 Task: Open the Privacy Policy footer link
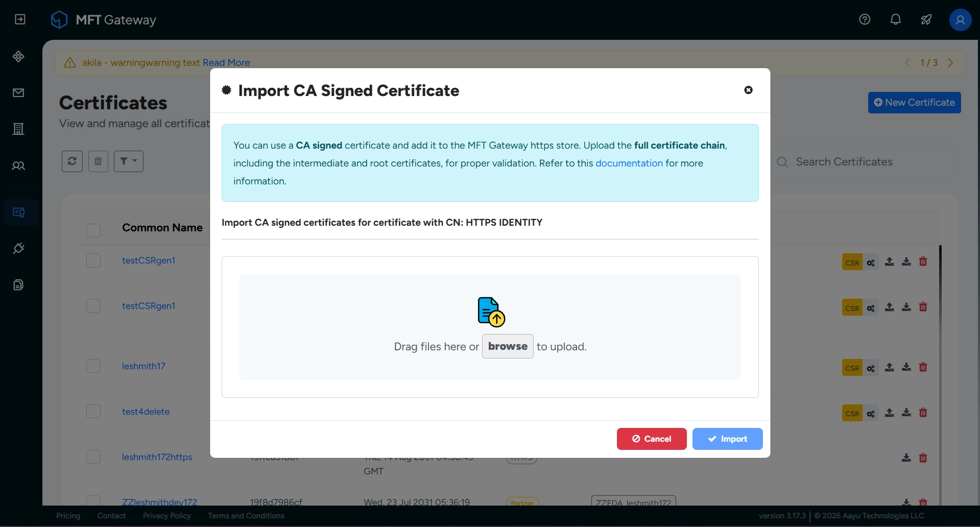[x=167, y=516]
